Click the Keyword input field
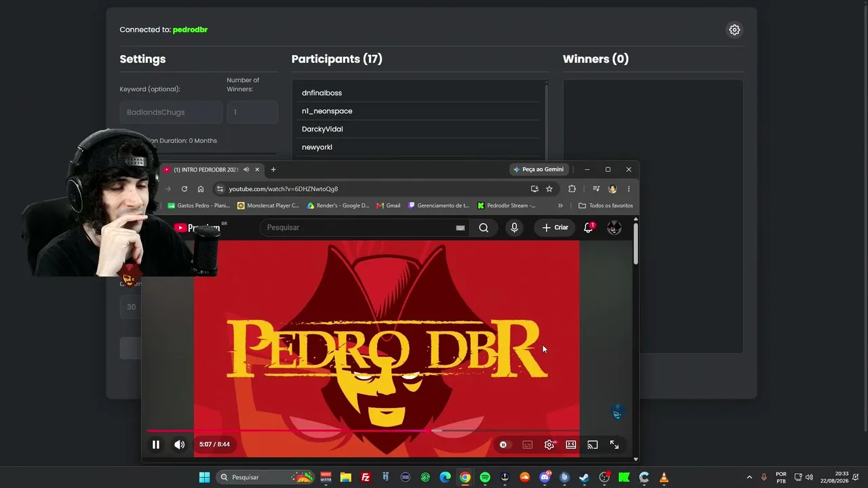The width and height of the screenshot is (868, 488). coord(171,113)
